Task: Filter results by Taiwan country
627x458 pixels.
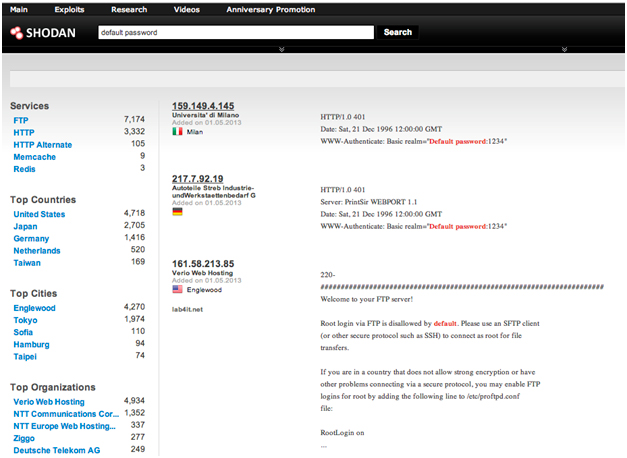Action: [x=27, y=263]
